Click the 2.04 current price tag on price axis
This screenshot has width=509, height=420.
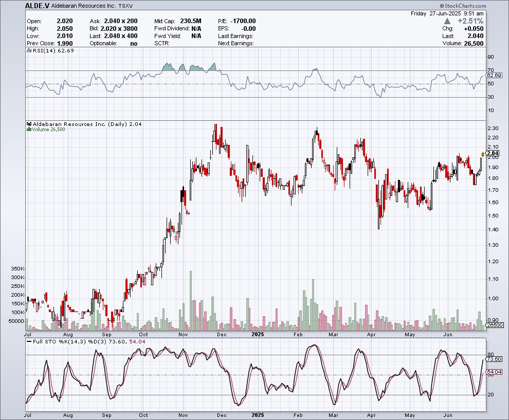493,153
